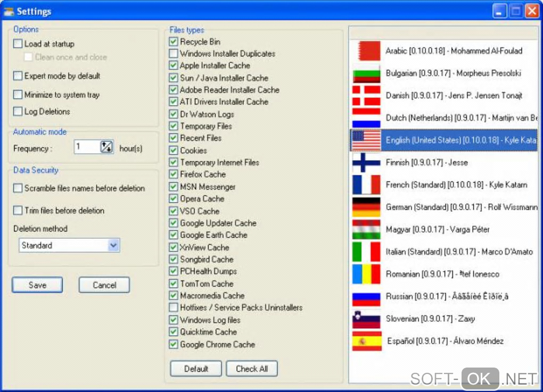
Task: Uncheck Quicktime Cache
Action: (x=174, y=332)
